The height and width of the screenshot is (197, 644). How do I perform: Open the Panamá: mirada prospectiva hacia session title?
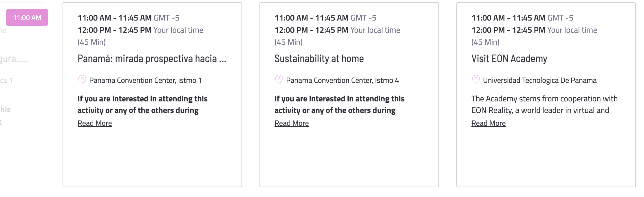pyautogui.click(x=152, y=59)
